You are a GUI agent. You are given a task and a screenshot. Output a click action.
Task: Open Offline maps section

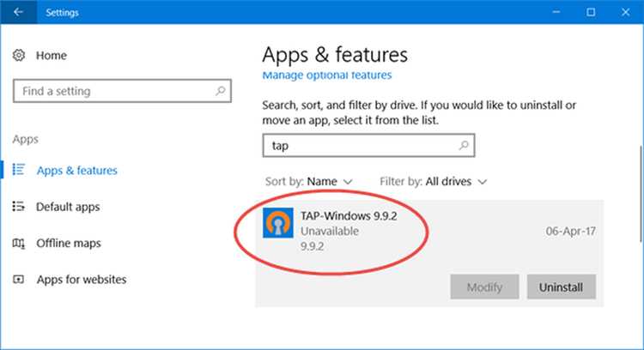point(68,244)
